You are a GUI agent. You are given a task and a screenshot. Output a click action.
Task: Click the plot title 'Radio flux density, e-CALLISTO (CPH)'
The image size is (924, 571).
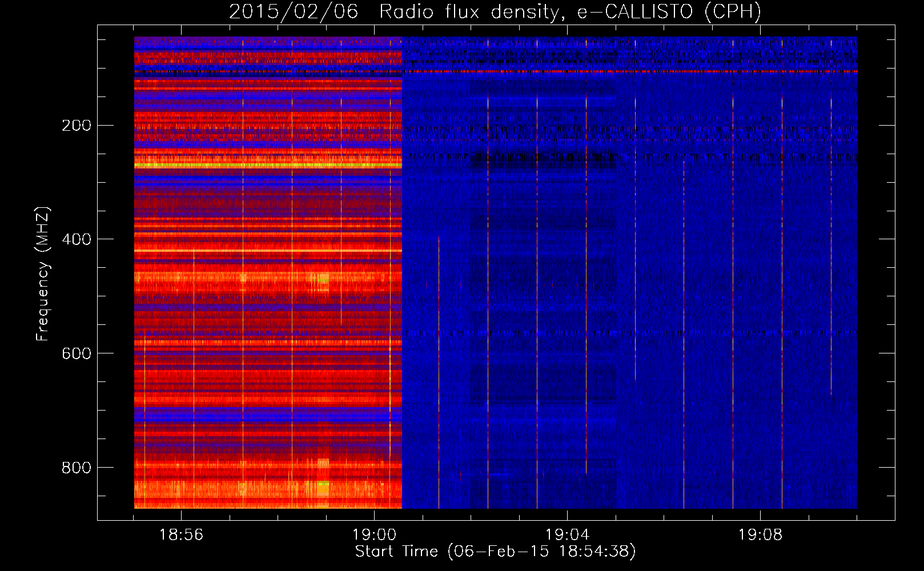pos(570,12)
